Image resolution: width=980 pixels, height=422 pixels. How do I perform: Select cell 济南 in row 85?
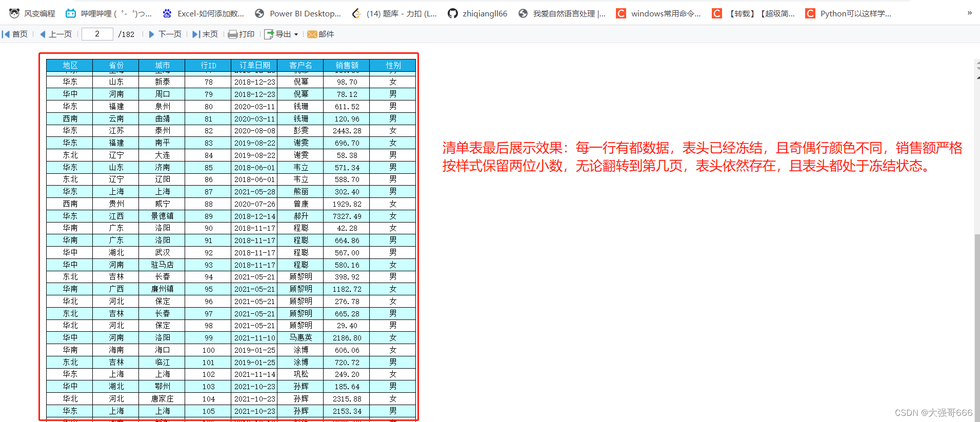[x=162, y=168]
